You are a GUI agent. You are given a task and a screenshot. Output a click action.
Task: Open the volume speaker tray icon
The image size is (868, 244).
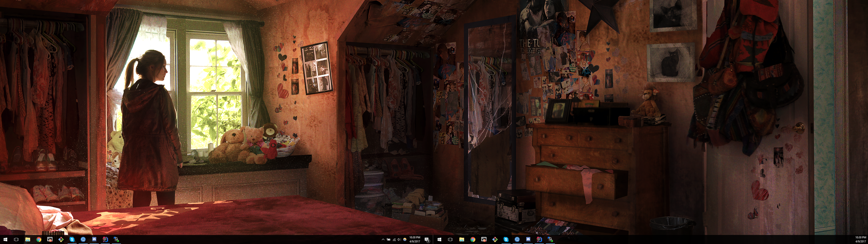399,240
